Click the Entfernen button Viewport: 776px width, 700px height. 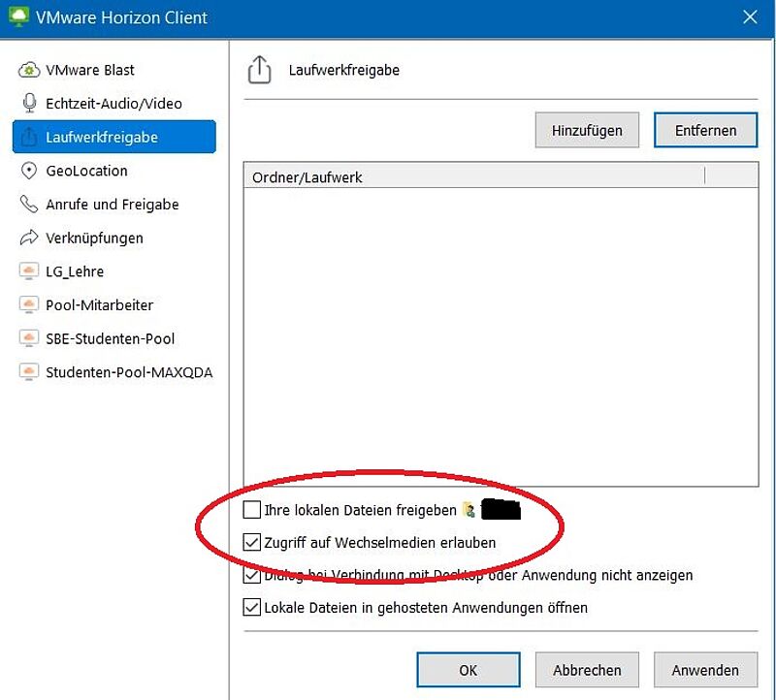pos(706,130)
